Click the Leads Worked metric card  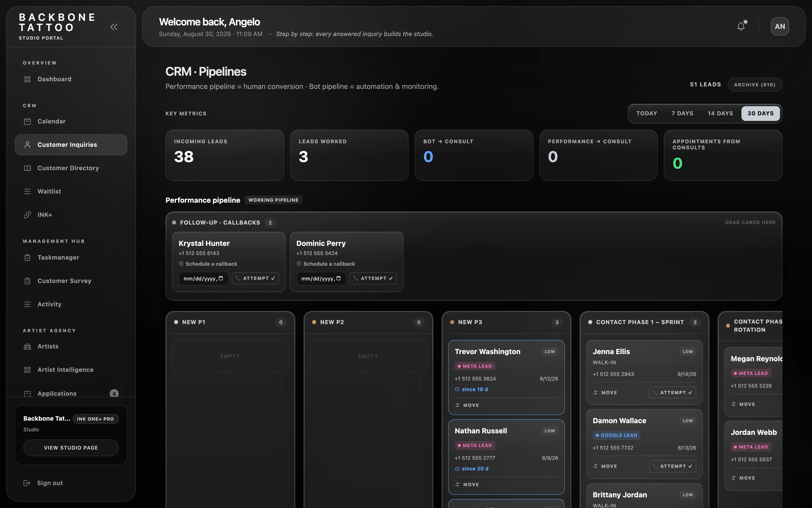(x=349, y=155)
